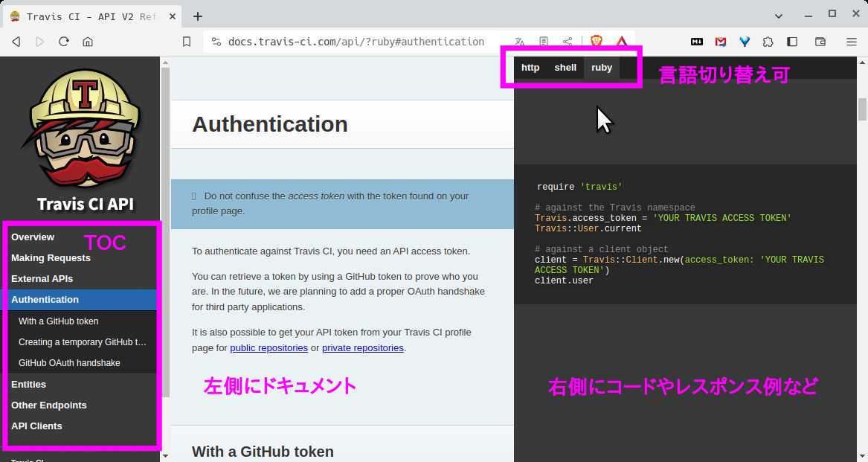Viewport: 868px width, 462px height.
Task: Toggle the browser sidebar panel
Action: pos(792,42)
